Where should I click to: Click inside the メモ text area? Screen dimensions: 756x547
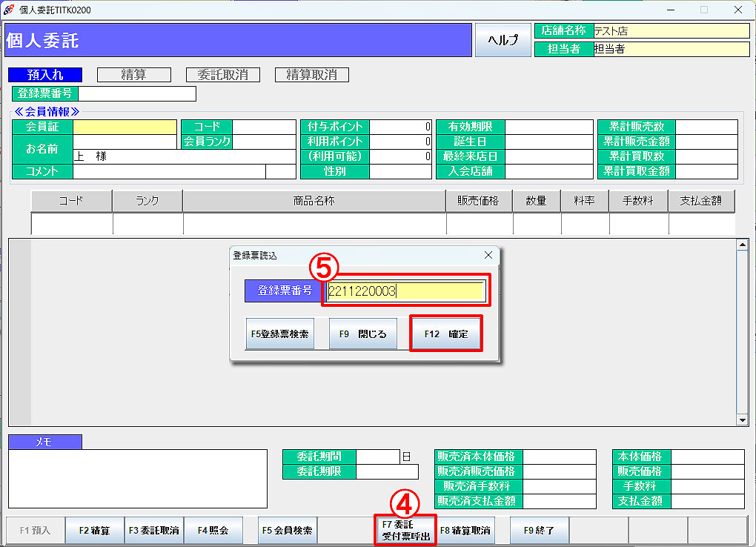(x=137, y=478)
